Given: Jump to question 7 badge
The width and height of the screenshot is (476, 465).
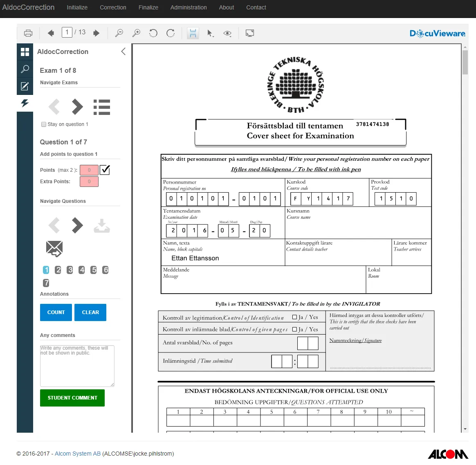Looking at the screenshot, I should (x=46, y=283).
